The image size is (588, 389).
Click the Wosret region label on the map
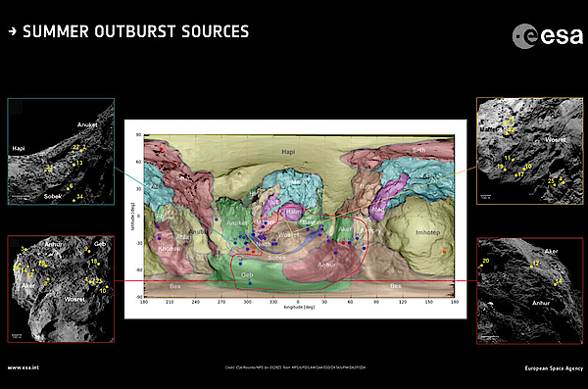coord(288,235)
